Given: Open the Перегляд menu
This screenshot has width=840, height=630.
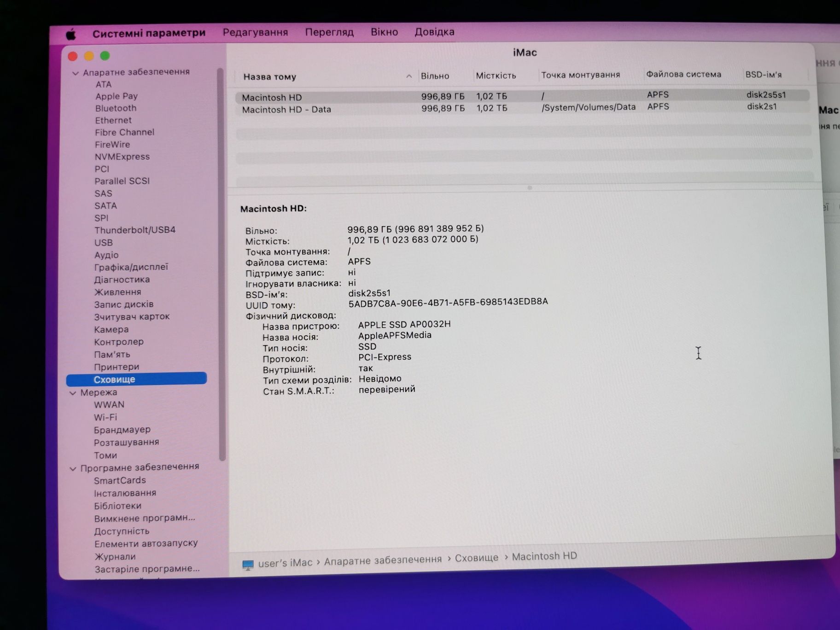Looking at the screenshot, I should (329, 32).
